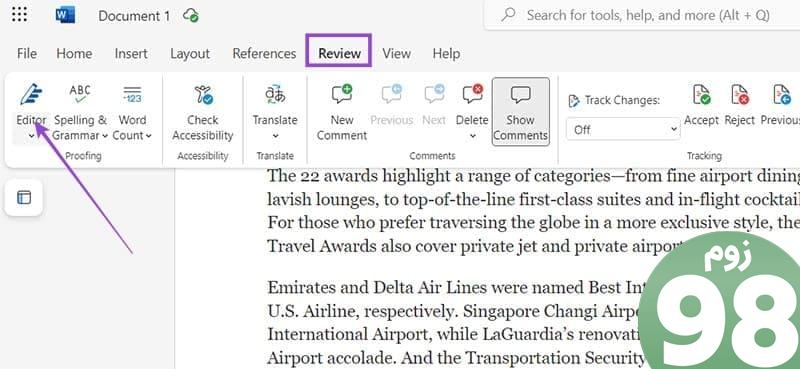
Task: Open the Editor proofing tool
Action: [x=31, y=106]
